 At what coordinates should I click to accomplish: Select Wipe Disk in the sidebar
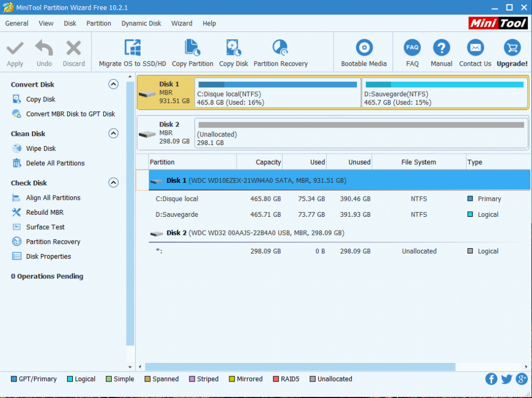[x=41, y=149]
